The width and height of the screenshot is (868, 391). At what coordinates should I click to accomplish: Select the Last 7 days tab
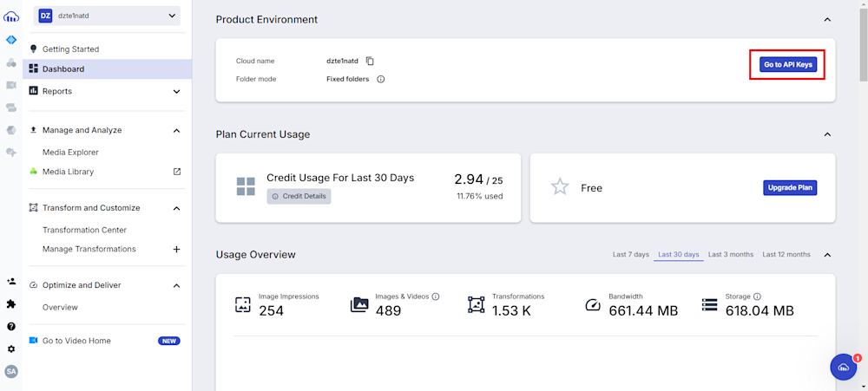click(630, 255)
